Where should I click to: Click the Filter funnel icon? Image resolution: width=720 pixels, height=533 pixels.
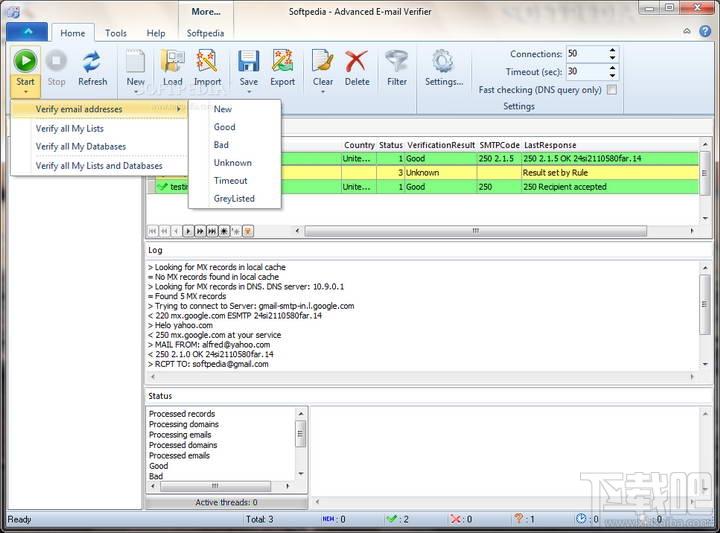[397, 61]
